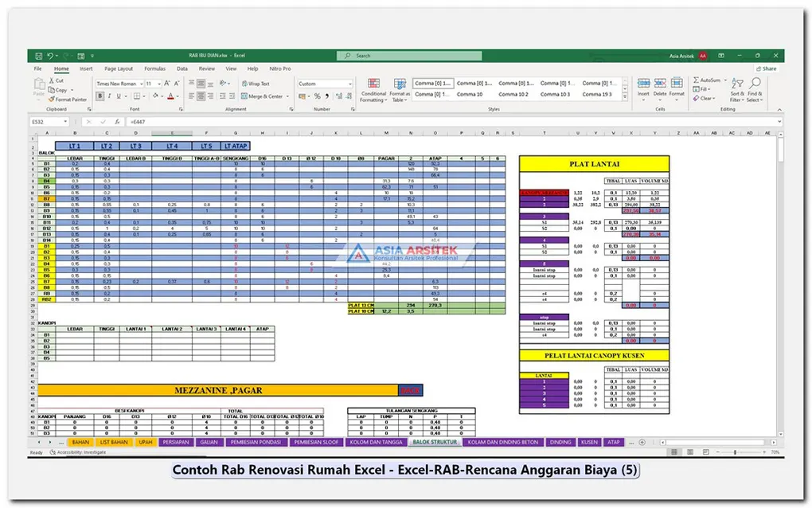Click the Save icon in the title bar
The height and width of the screenshot is (508, 812).
(x=38, y=56)
